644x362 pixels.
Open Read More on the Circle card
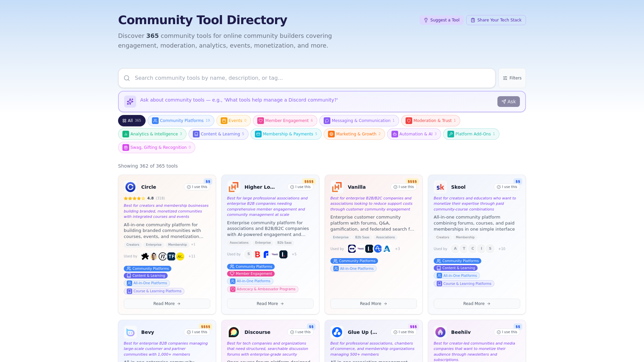coord(167,304)
